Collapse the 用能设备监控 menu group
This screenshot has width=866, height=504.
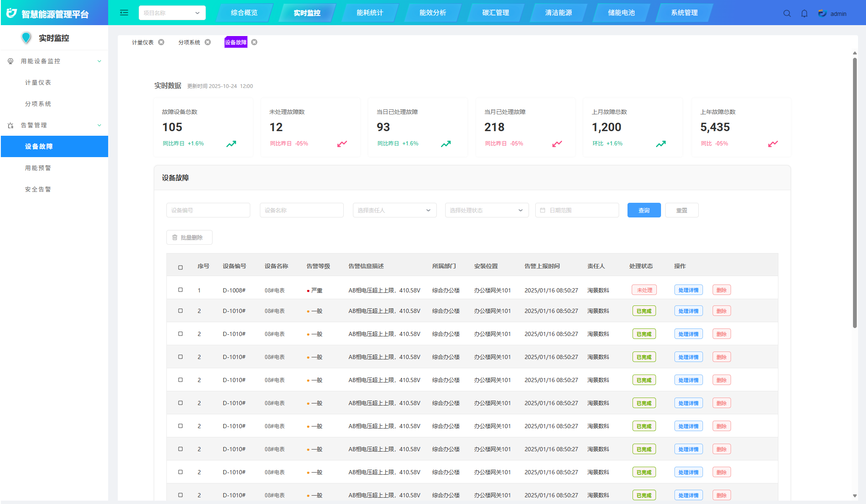pos(99,61)
